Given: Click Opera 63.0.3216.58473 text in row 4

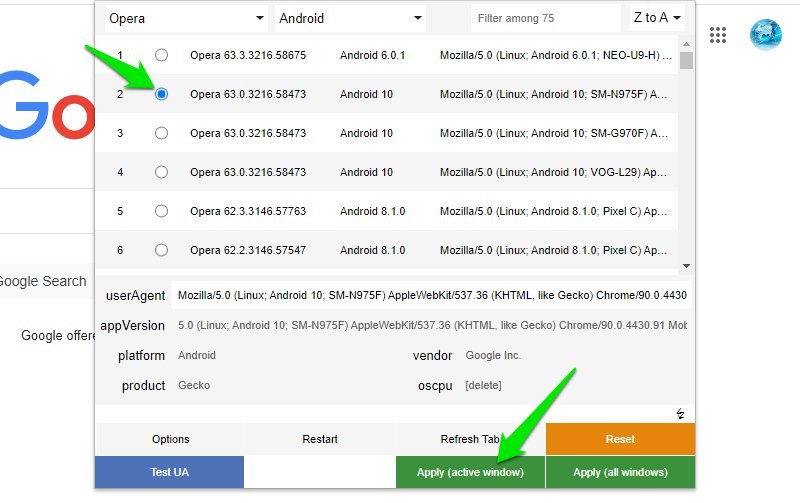Looking at the screenshot, I should point(248,172).
